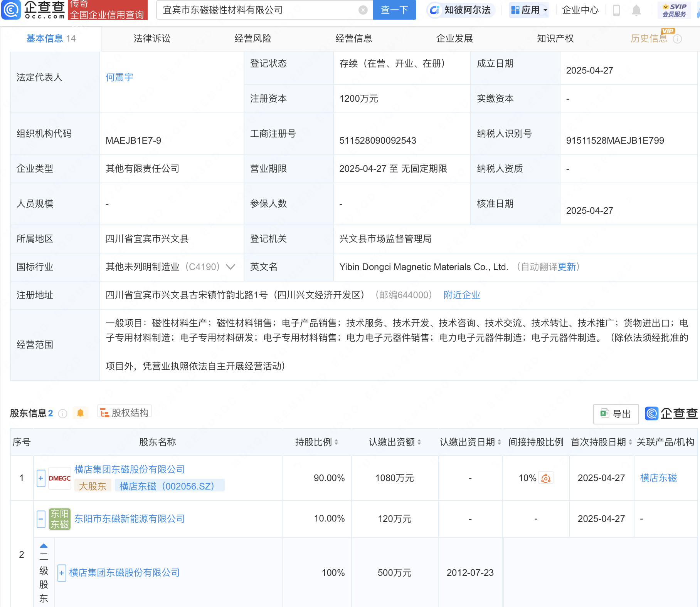Expand 国标行业 industry classification chevron

click(231, 267)
